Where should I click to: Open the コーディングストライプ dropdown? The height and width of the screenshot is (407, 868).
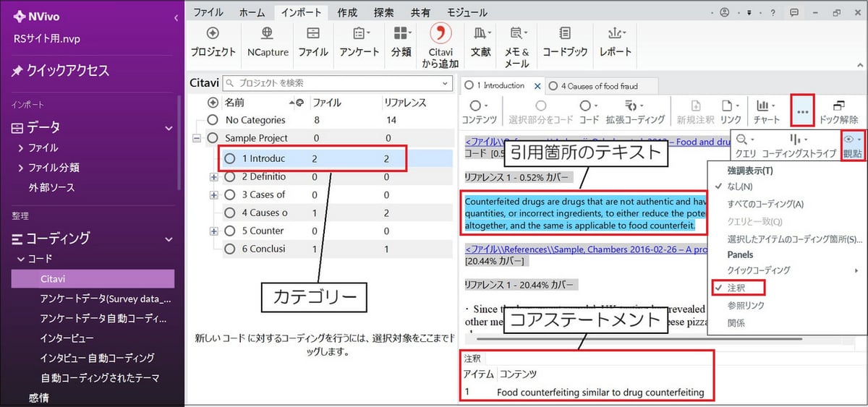tap(799, 145)
